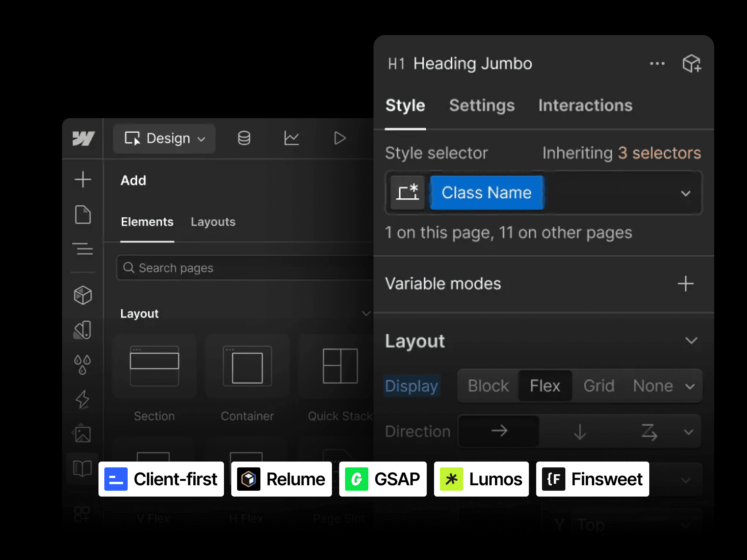Open the style selector dropdown arrow

(686, 193)
